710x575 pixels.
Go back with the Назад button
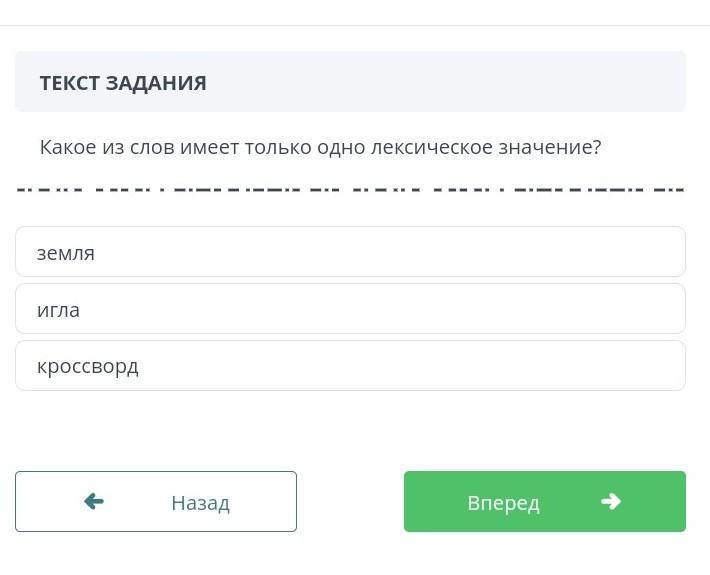(156, 501)
